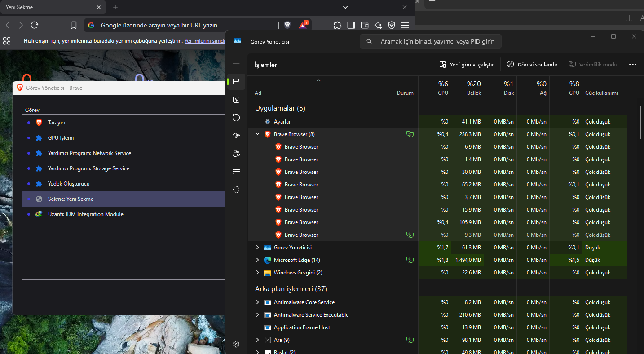Screen dimensions: 644x354
Task: Sort processes by Disk column
Action: 500,87
